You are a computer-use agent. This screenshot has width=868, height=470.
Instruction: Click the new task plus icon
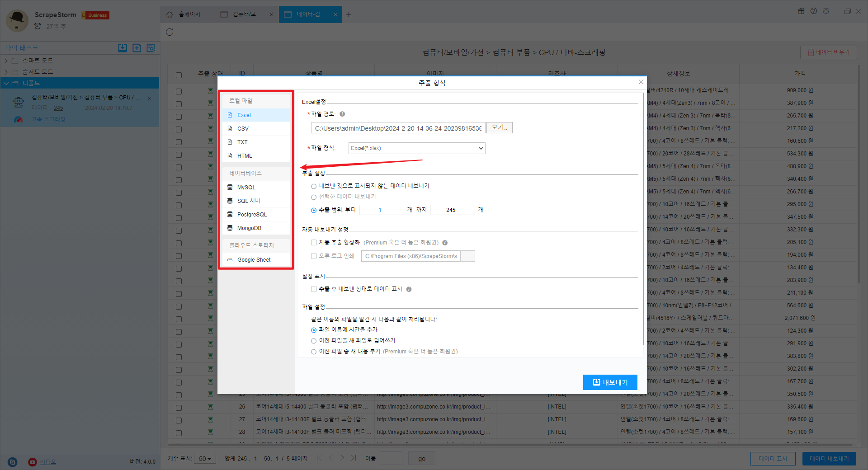[x=137, y=48]
